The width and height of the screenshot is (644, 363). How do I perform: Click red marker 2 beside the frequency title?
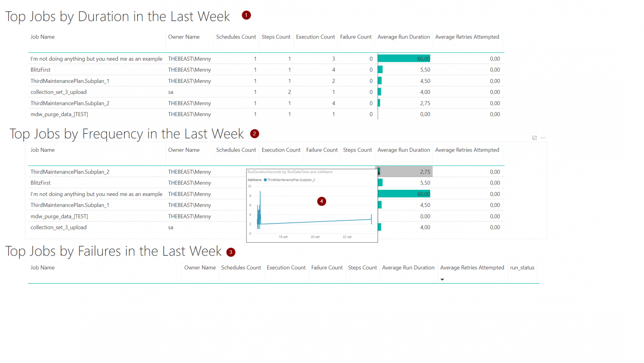pos(254,134)
